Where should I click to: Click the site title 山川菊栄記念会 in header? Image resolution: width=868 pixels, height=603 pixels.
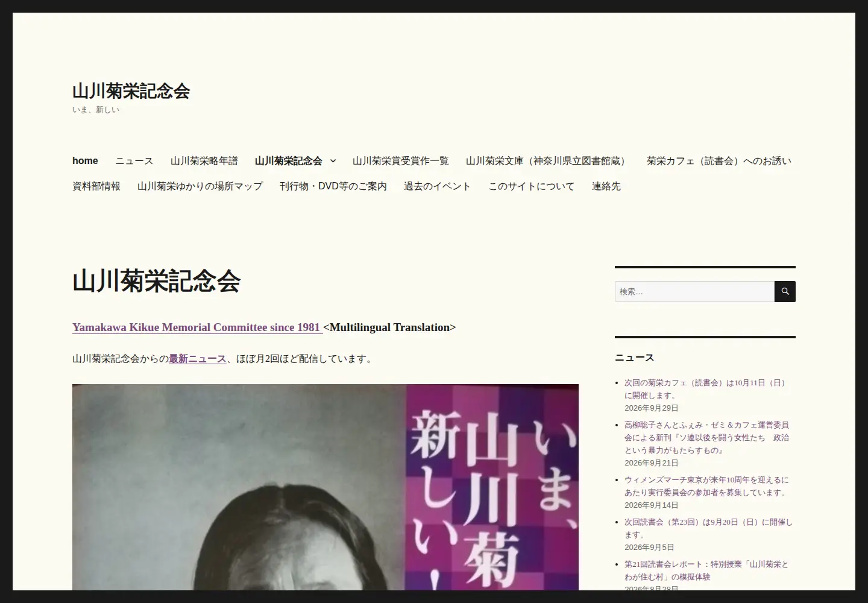click(131, 91)
